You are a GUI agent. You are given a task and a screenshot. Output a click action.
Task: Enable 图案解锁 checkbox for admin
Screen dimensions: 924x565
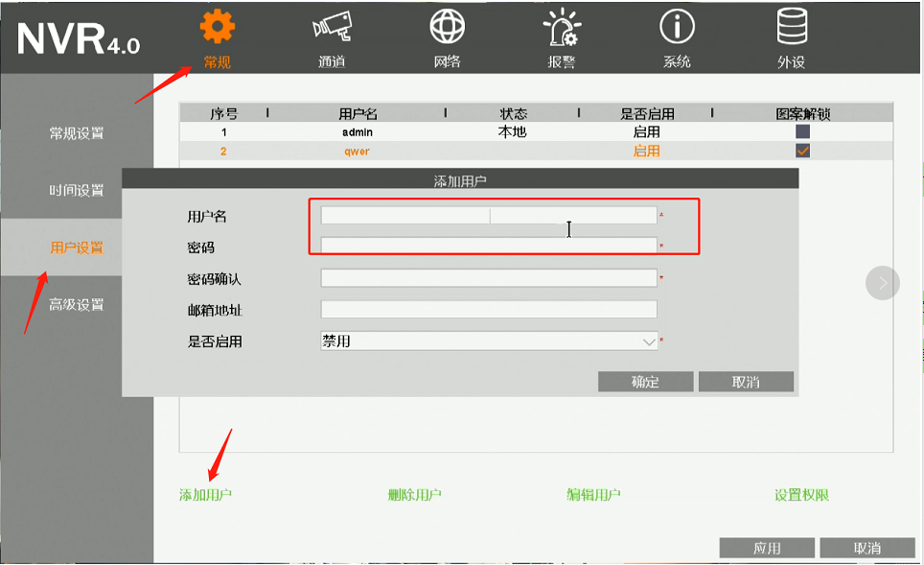[802, 132]
